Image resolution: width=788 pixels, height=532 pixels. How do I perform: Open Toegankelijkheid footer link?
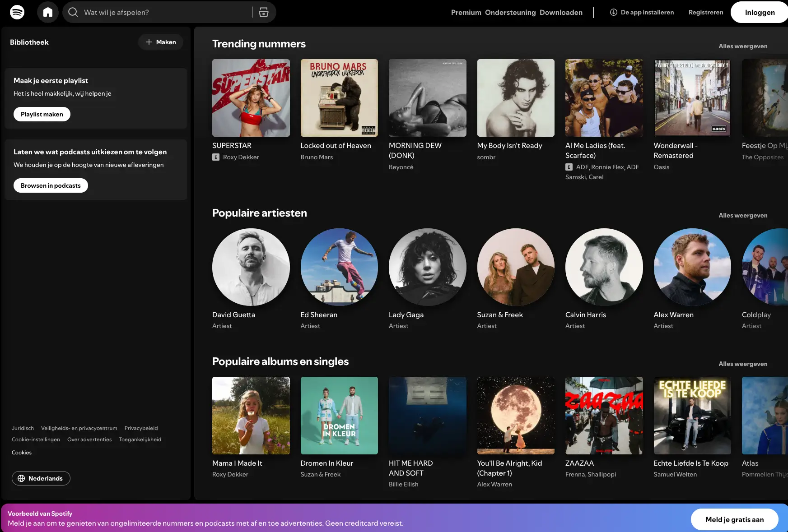coord(140,439)
